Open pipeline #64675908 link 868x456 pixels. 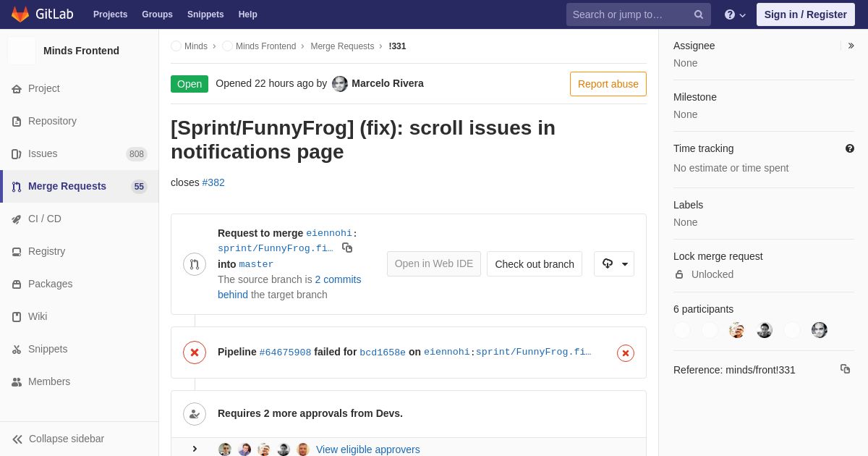click(285, 352)
